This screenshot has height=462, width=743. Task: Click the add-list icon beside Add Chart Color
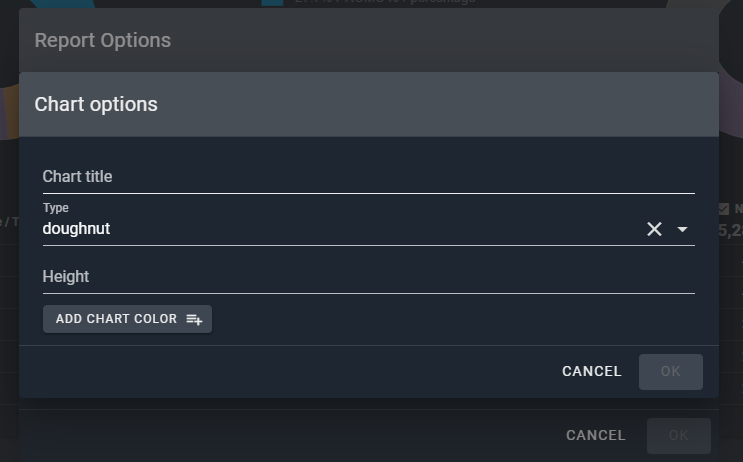(x=194, y=319)
